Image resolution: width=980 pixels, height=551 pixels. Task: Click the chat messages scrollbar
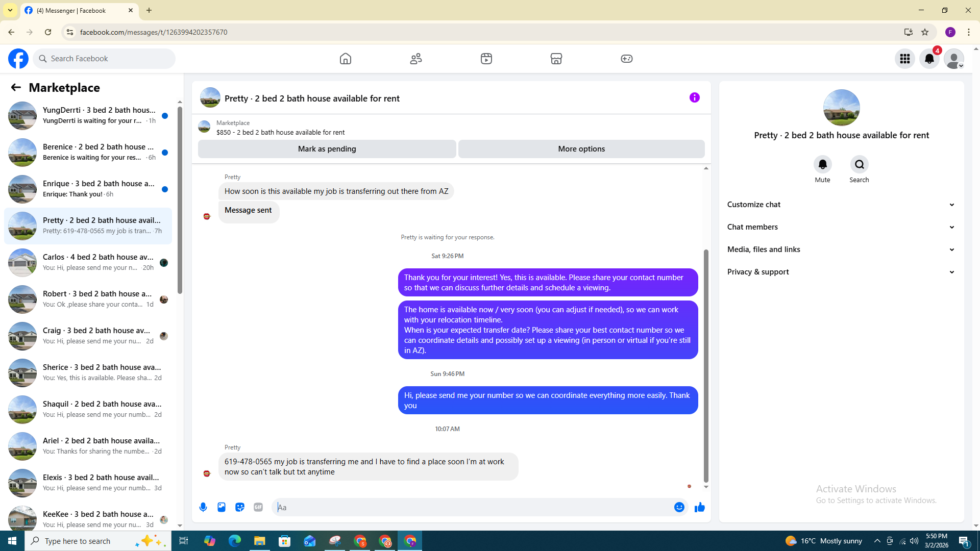point(706,366)
